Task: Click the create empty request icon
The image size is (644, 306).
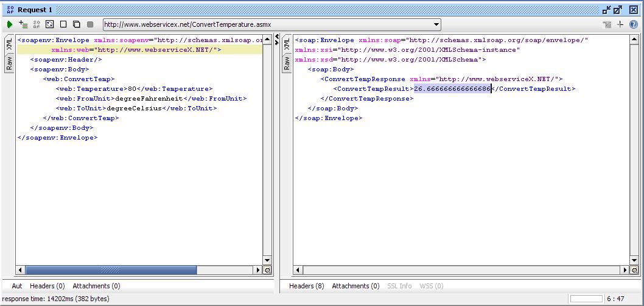Action: pyautogui.click(x=63, y=24)
